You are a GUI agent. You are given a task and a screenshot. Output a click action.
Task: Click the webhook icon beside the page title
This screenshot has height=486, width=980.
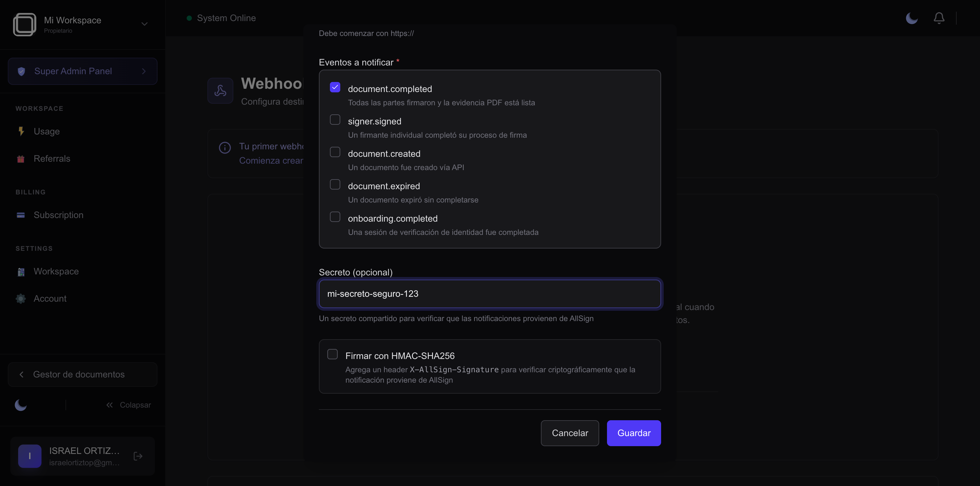click(220, 90)
